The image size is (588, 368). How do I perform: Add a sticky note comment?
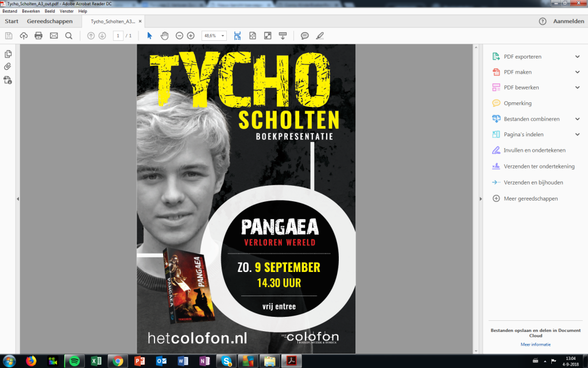coord(305,36)
